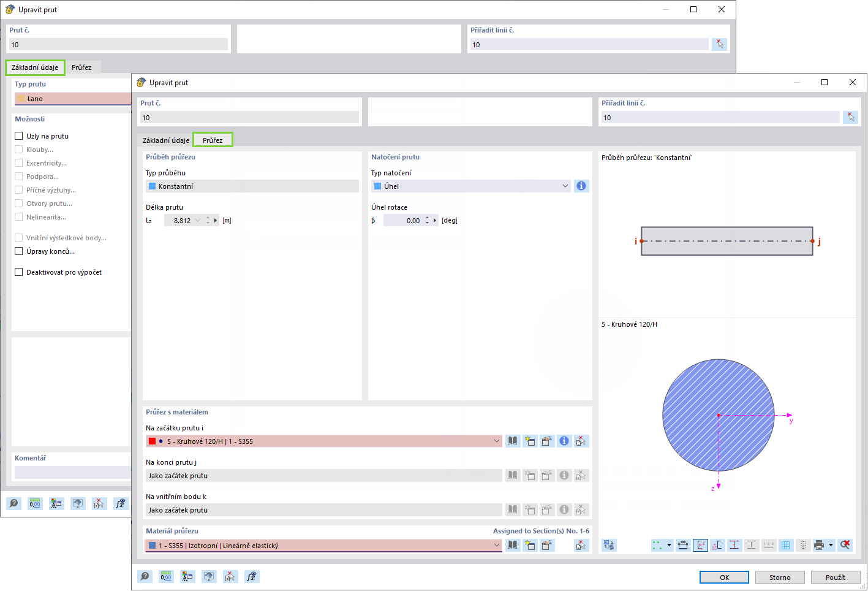Open Typ natočení Úhel dropdown

click(565, 186)
